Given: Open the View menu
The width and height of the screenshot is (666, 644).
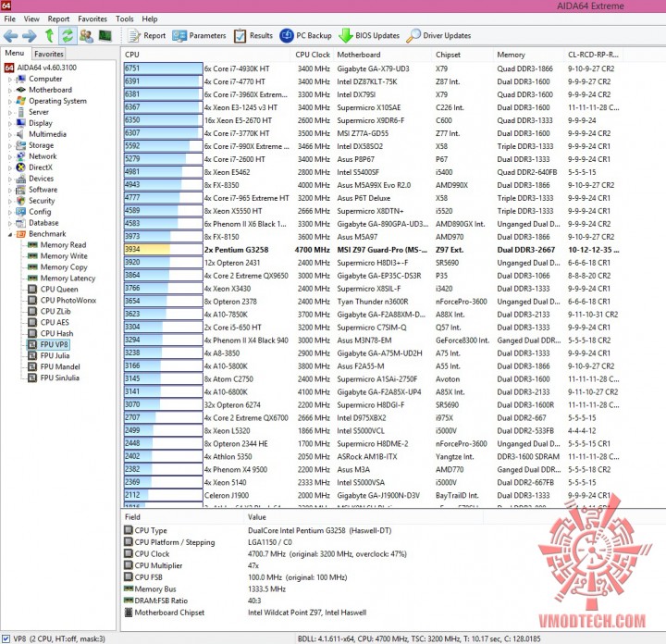Looking at the screenshot, I should tap(31, 19).
